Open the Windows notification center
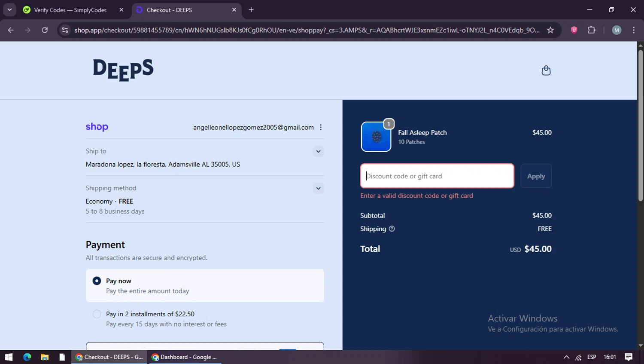The width and height of the screenshot is (644, 364). point(629,357)
